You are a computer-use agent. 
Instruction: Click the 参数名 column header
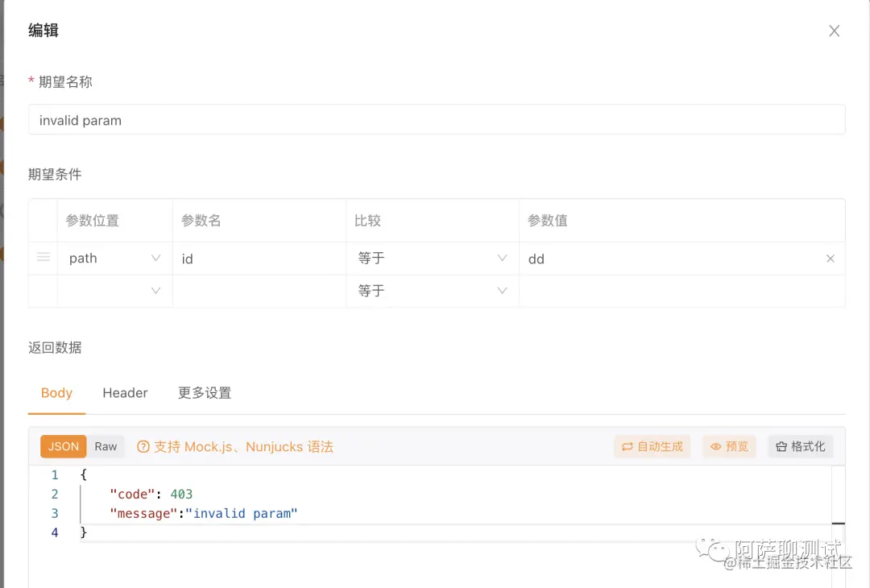[201, 221]
